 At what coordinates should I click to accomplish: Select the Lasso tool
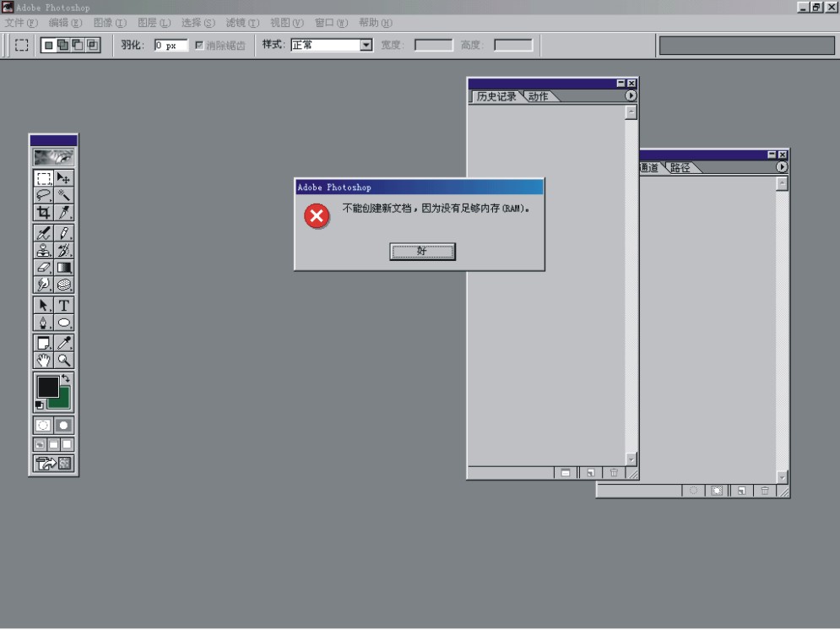(43, 195)
